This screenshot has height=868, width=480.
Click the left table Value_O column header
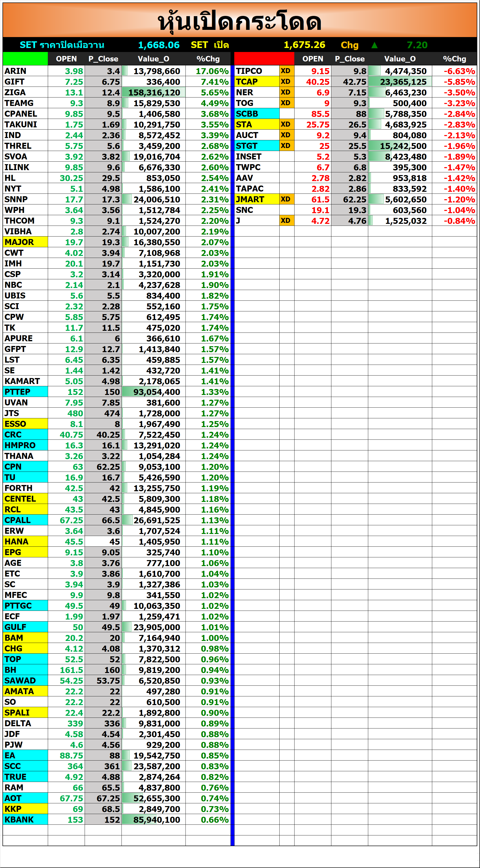click(x=153, y=59)
